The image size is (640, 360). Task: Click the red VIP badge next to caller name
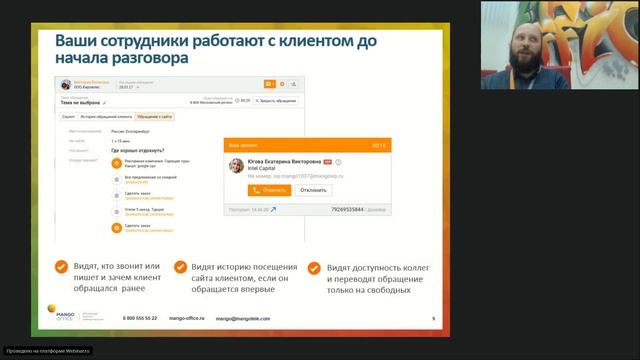tap(328, 162)
